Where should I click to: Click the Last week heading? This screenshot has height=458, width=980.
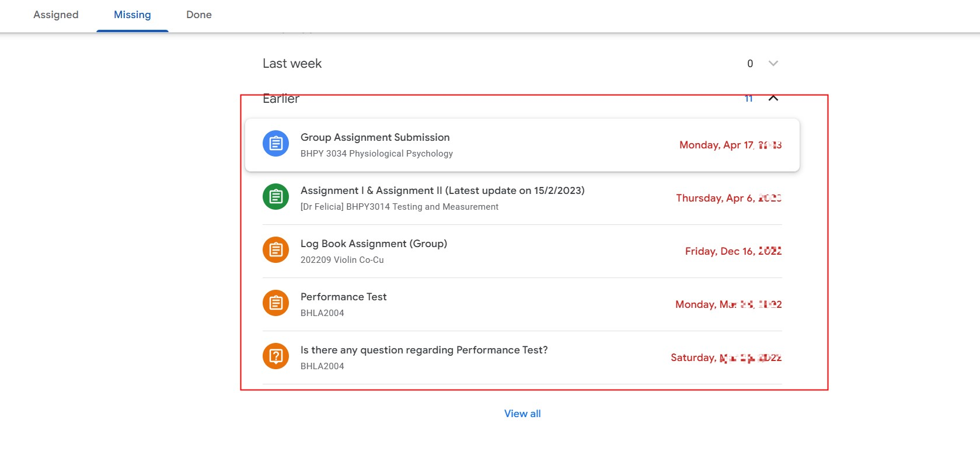[x=292, y=63]
